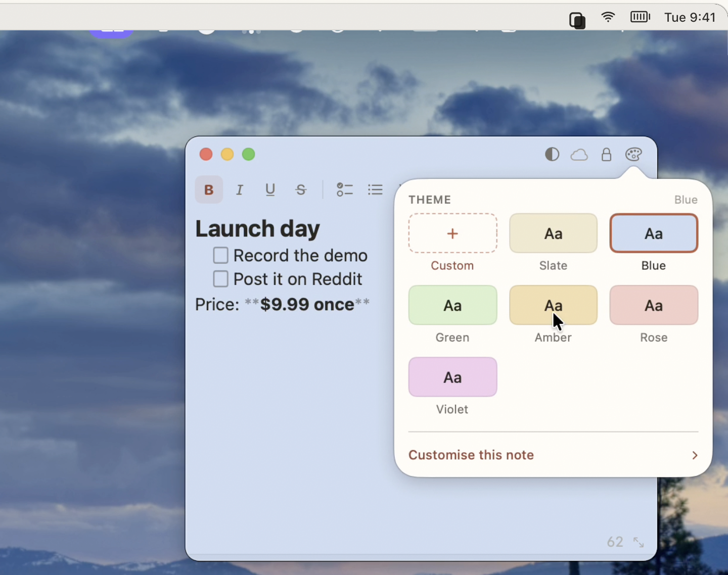Viewport: 728px width, 575px height.
Task: Open the Wi-Fi menu in menu bar
Action: coord(608,17)
